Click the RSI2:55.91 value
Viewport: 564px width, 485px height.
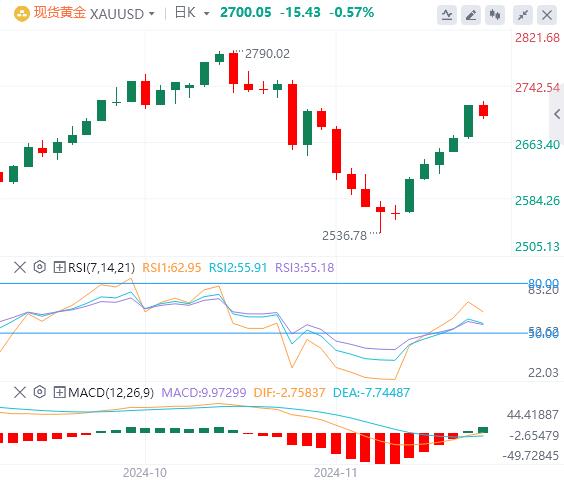238,268
